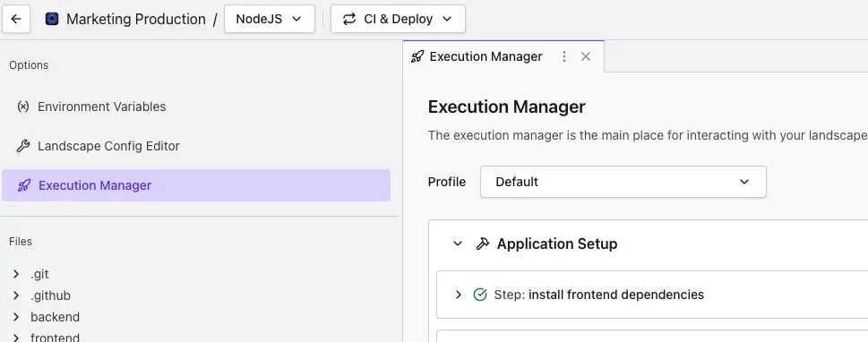Click the back arrow button

pos(16,19)
